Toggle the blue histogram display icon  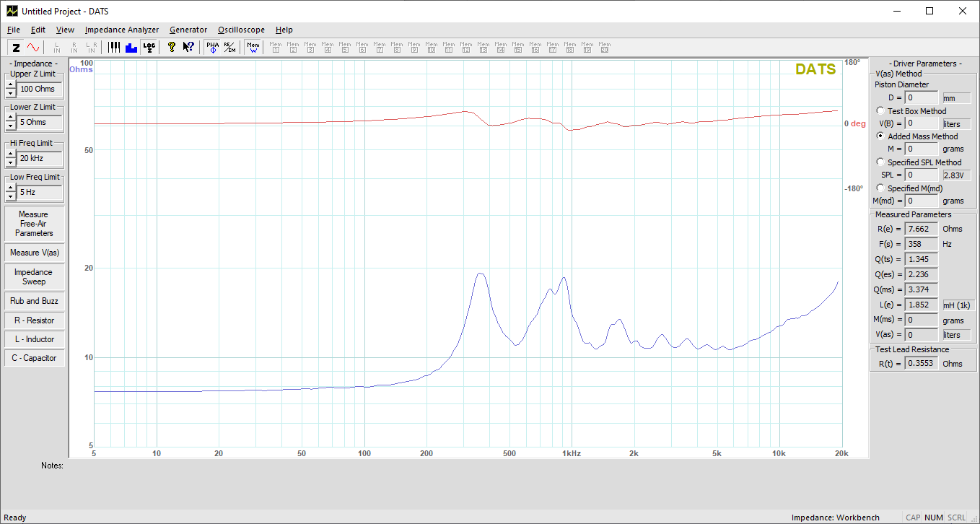coord(131,48)
